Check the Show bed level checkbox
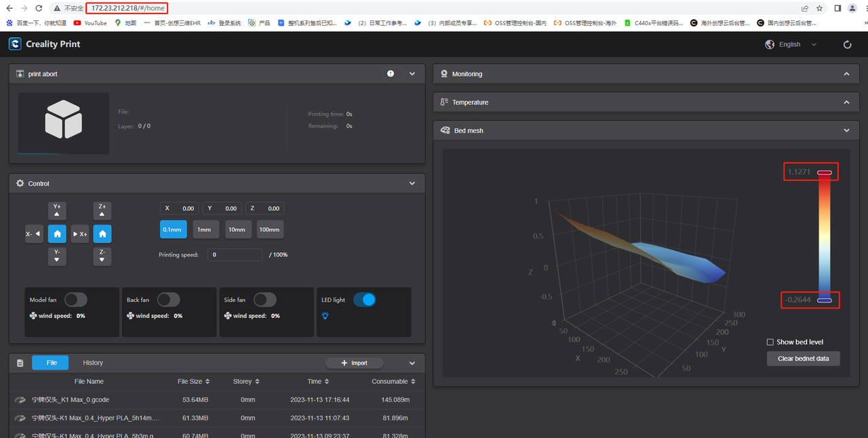 tap(770, 342)
